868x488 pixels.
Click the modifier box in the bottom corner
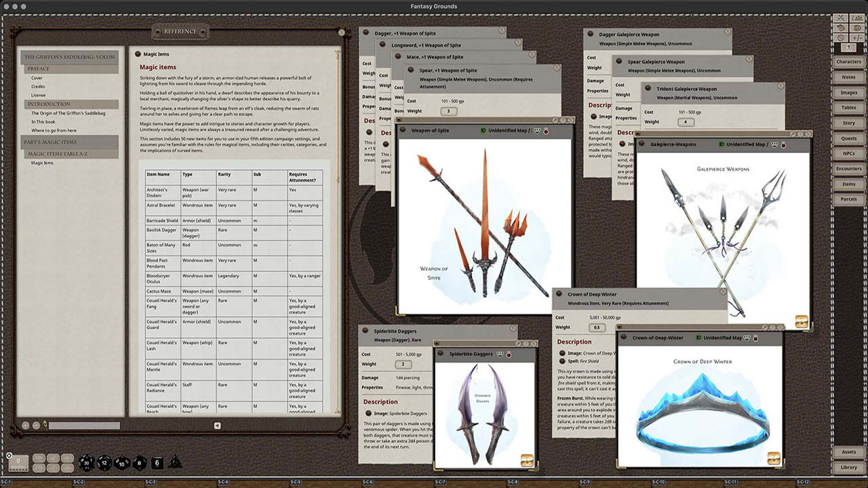point(18,463)
